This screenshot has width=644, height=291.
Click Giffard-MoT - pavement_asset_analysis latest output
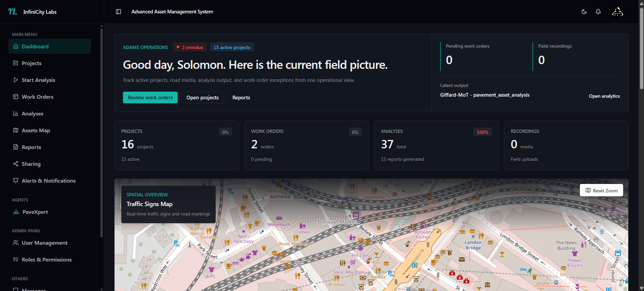(485, 95)
